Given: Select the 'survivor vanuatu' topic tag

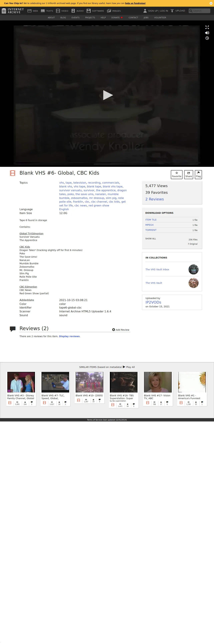Looking at the screenshot, I should [70, 190].
